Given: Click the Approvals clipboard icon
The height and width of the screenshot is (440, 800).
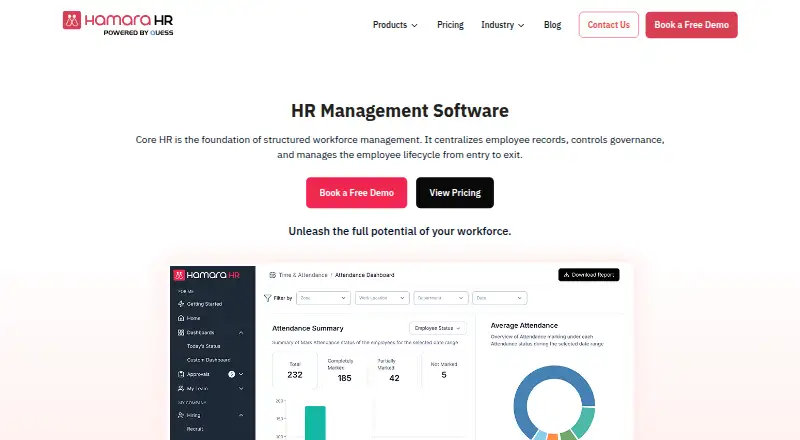Looking at the screenshot, I should (x=181, y=374).
